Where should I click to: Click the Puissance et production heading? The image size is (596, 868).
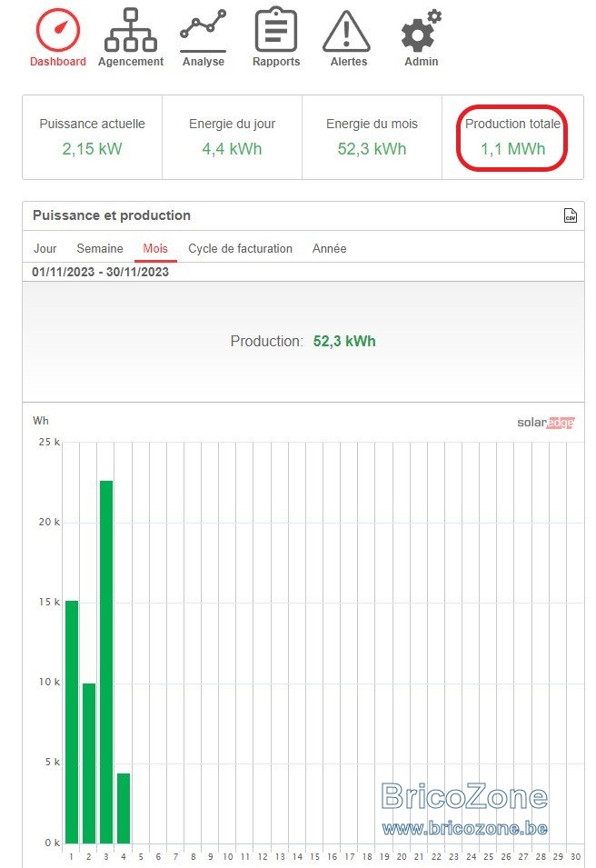pyautogui.click(x=112, y=215)
